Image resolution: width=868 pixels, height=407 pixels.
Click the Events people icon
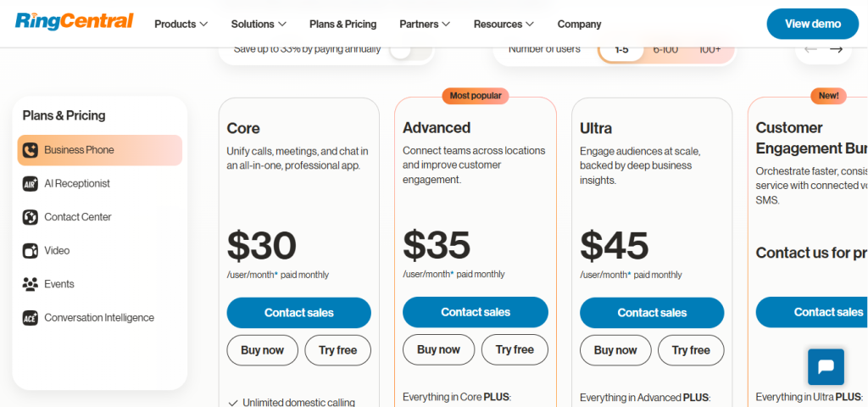pyautogui.click(x=31, y=284)
